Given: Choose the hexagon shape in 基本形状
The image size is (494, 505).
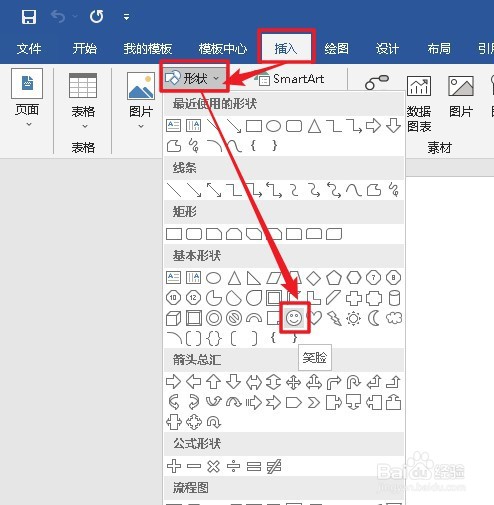Looking at the screenshot, I should click(354, 278).
